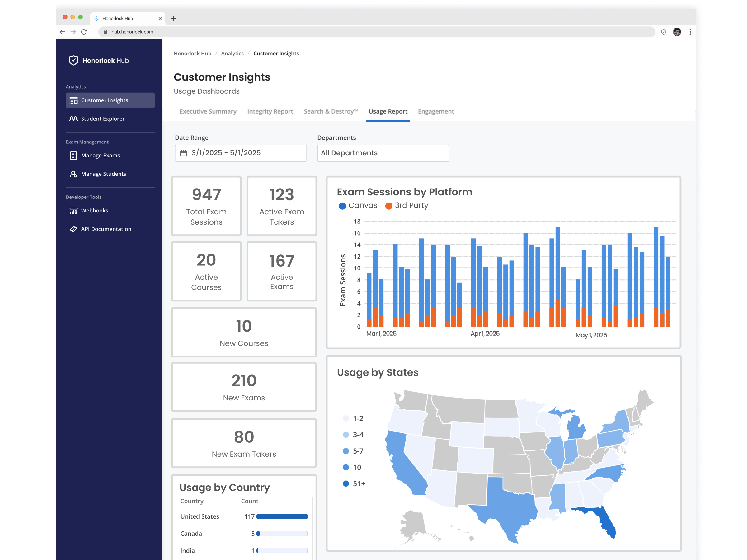This screenshot has width=747, height=560.
Task: Open the Date Range picker field
Action: click(x=241, y=153)
